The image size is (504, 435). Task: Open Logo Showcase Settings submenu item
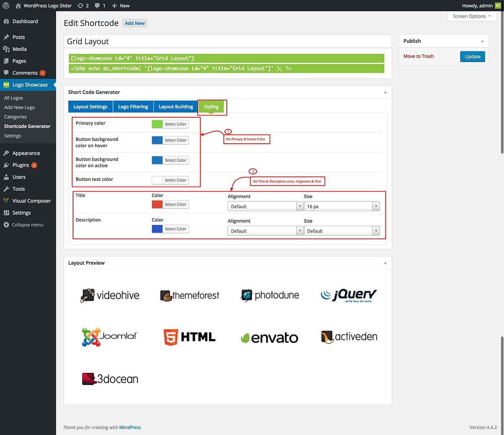pyautogui.click(x=13, y=136)
